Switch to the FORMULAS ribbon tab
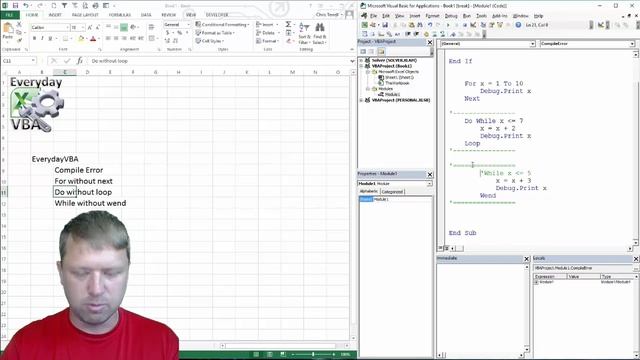 [120, 15]
